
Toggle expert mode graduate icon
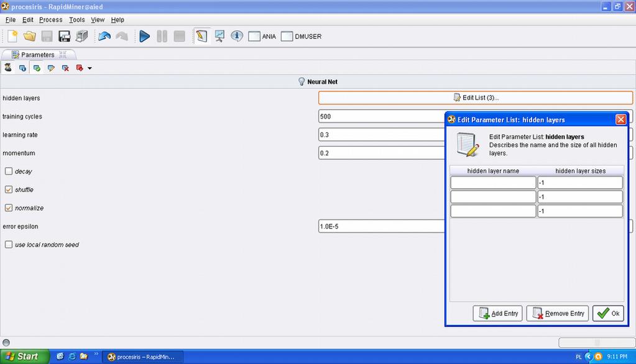pos(8,68)
